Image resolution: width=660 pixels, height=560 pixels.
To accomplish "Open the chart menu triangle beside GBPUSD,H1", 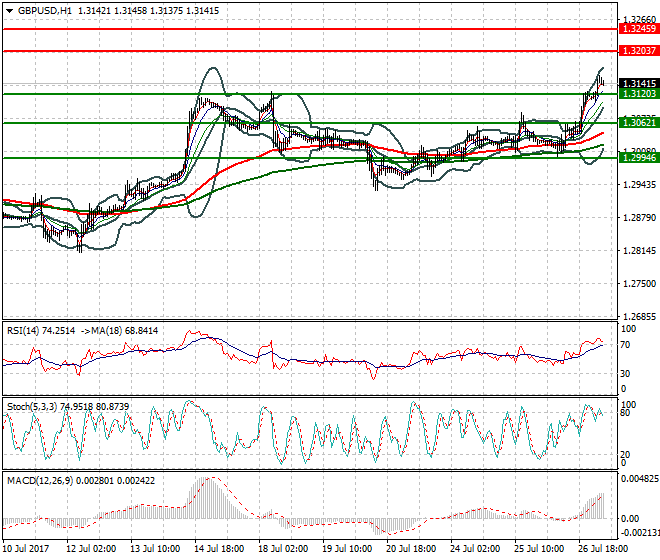I will coord(10,11).
